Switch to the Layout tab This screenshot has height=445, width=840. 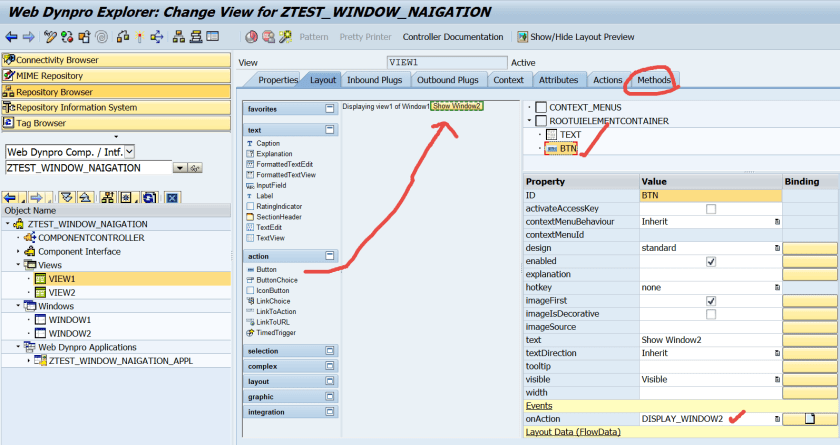(322, 80)
